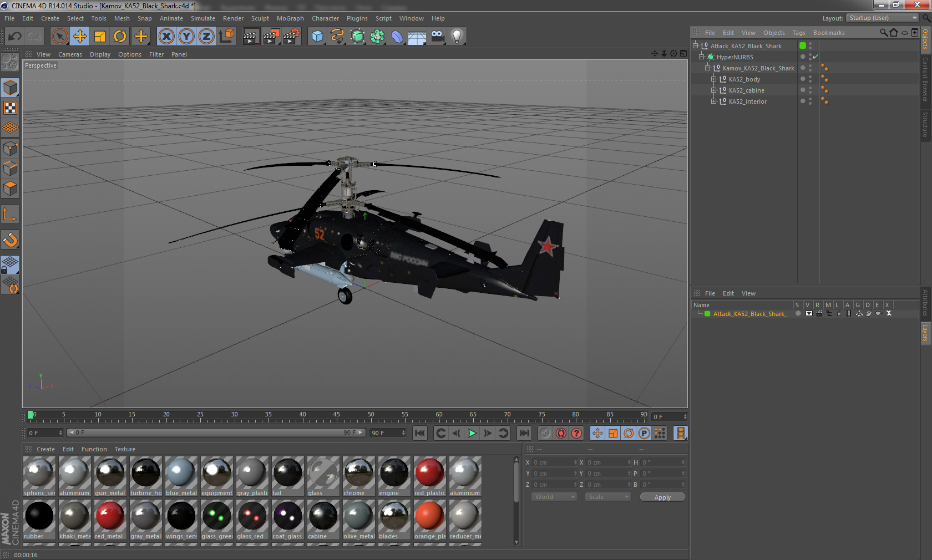
Task: Open the Plugins menu
Action: 357,18
